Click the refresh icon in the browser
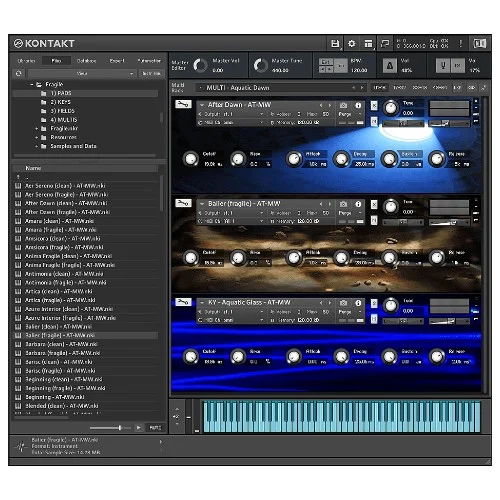The width and height of the screenshot is (500, 500). (x=19, y=73)
